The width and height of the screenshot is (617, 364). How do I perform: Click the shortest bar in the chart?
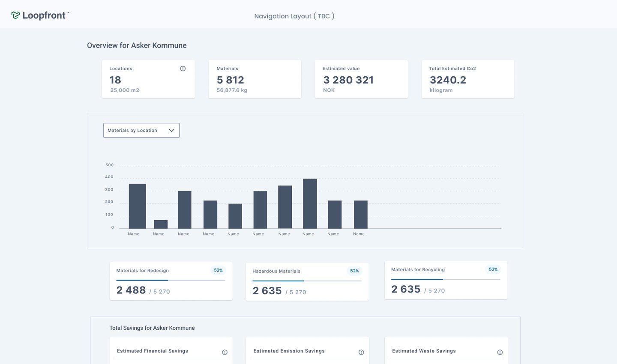(x=161, y=224)
